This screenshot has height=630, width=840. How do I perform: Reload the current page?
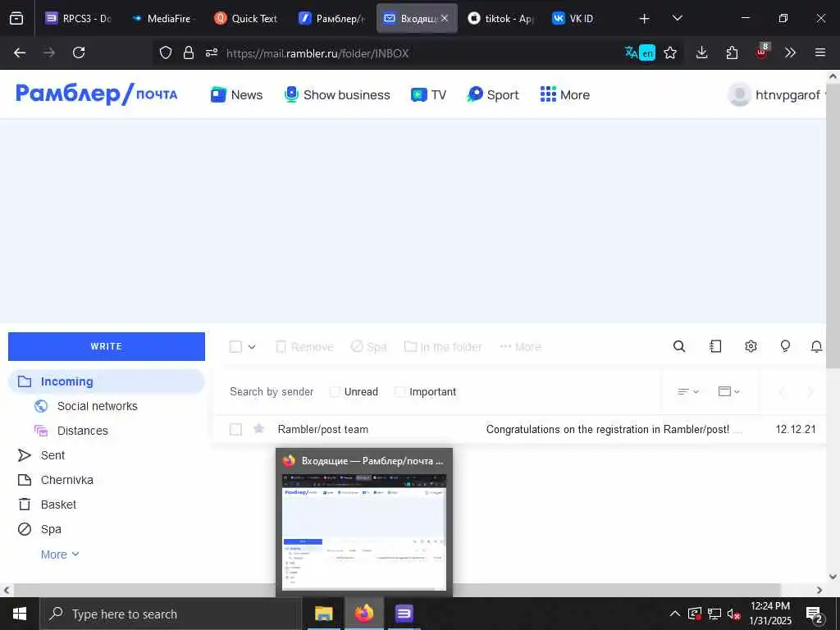79,52
